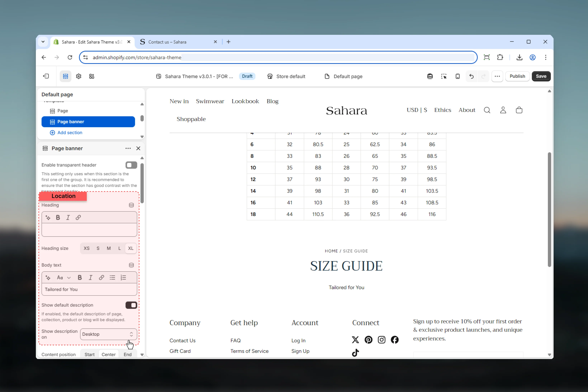Open theme settings gear icon
Image resolution: width=588 pixels, height=392 pixels.
(79, 76)
